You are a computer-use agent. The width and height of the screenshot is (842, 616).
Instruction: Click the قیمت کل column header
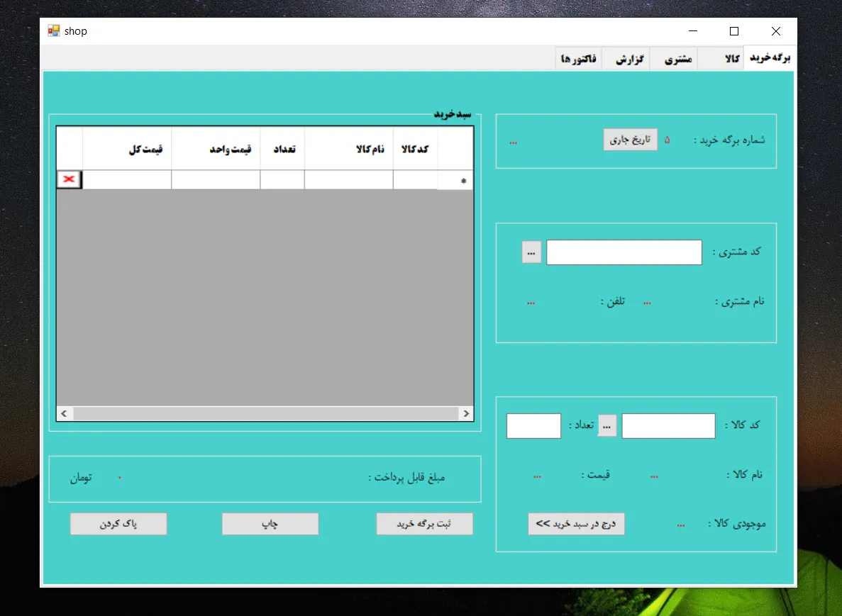(128, 149)
